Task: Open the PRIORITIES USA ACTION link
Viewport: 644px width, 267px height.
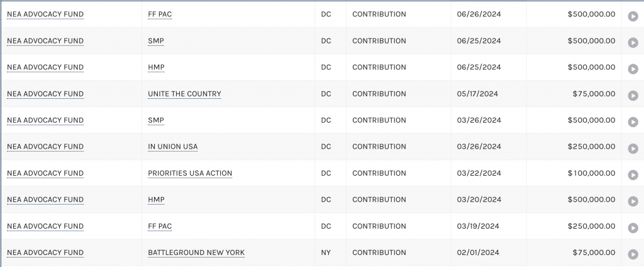Action: coord(190,173)
